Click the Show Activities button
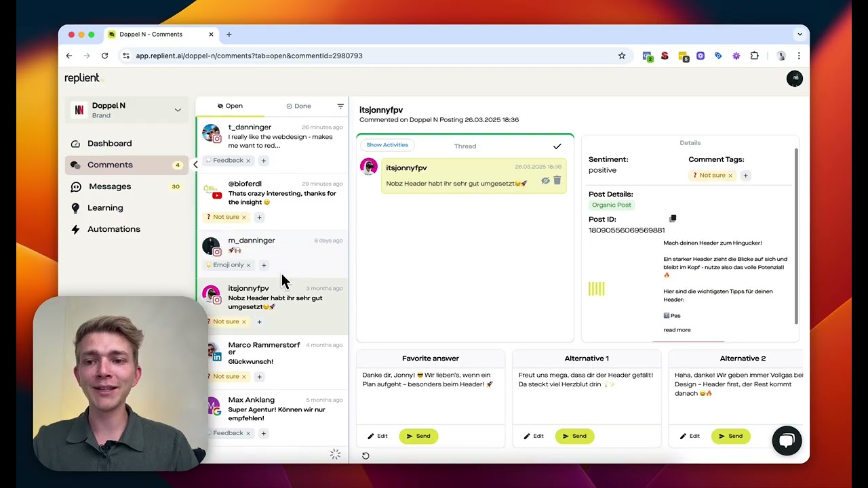 [x=387, y=144]
